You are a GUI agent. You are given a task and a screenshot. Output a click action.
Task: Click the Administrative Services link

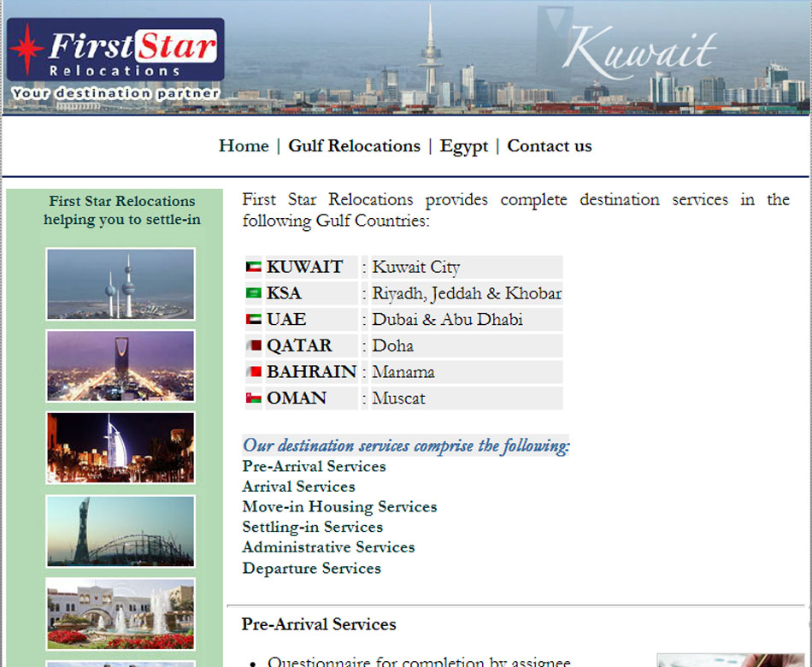329,547
